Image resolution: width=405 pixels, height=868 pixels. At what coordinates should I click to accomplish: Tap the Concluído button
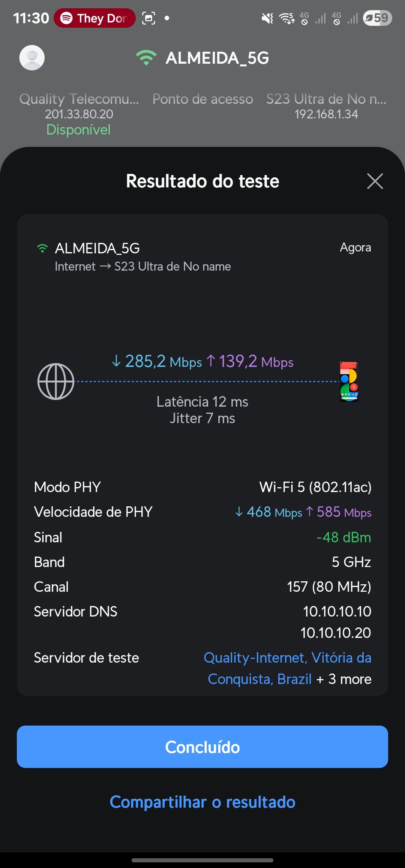pyautogui.click(x=202, y=747)
